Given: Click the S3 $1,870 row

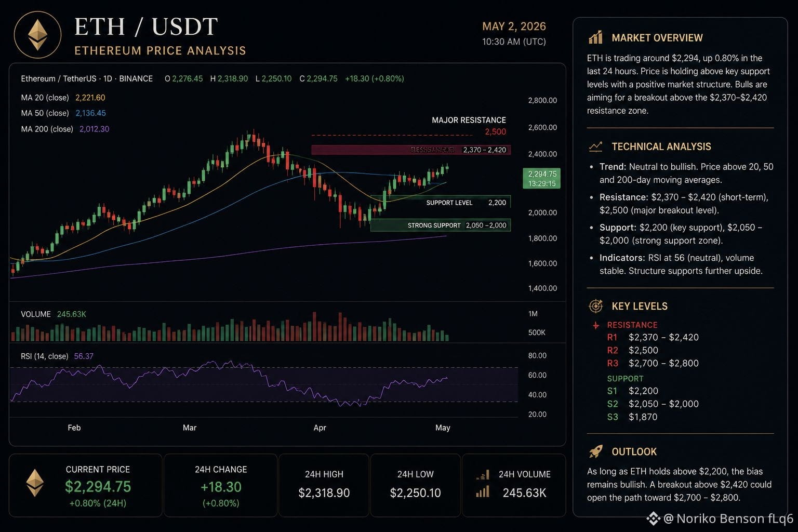Looking at the screenshot, I should pos(632,417).
